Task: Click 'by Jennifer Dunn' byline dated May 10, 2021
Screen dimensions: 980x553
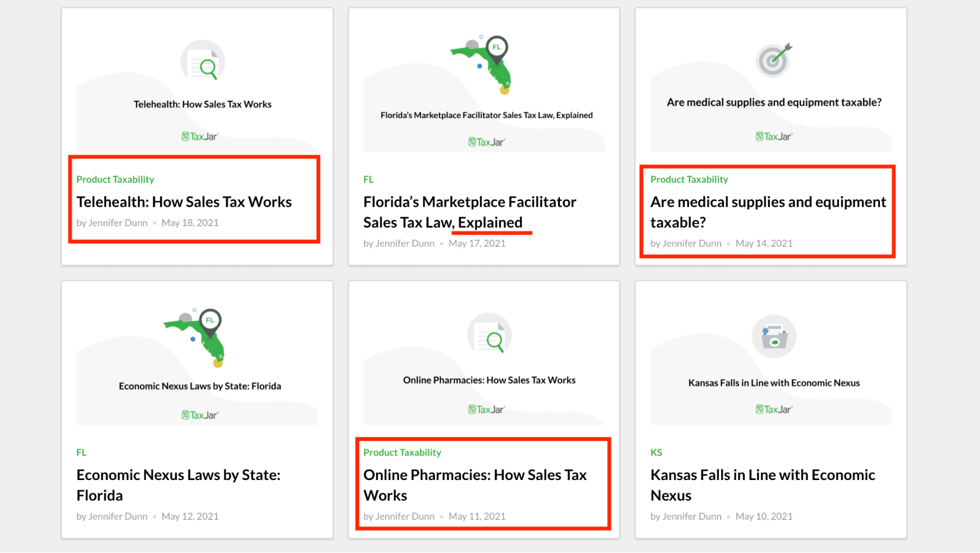Action: point(686,516)
